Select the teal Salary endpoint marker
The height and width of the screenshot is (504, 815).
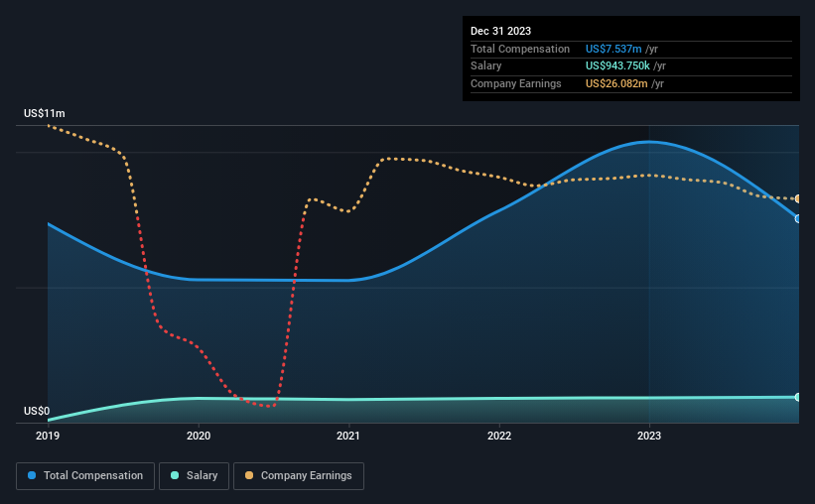(798, 397)
